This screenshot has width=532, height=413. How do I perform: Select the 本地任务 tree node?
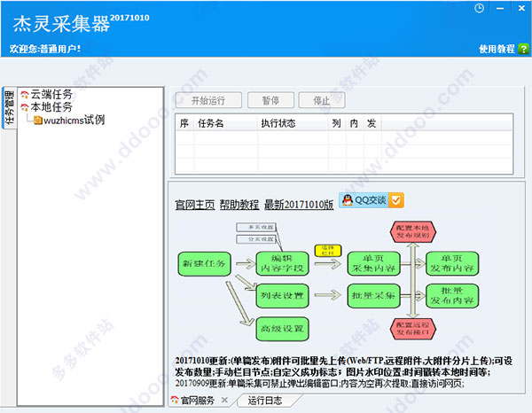[51, 107]
